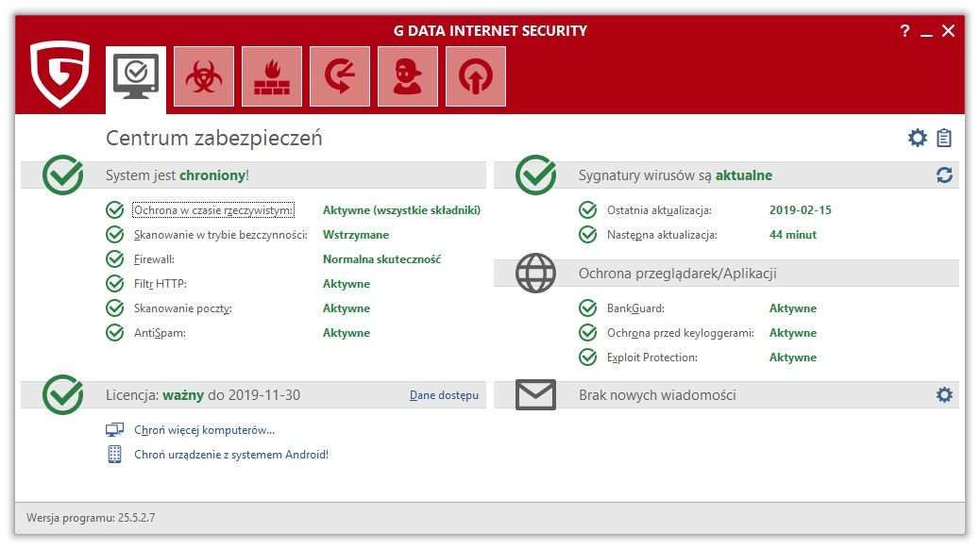Viewport: 980px width, 549px height.
Task: Open the autostart manager power-arrow tab
Action: pos(476,76)
